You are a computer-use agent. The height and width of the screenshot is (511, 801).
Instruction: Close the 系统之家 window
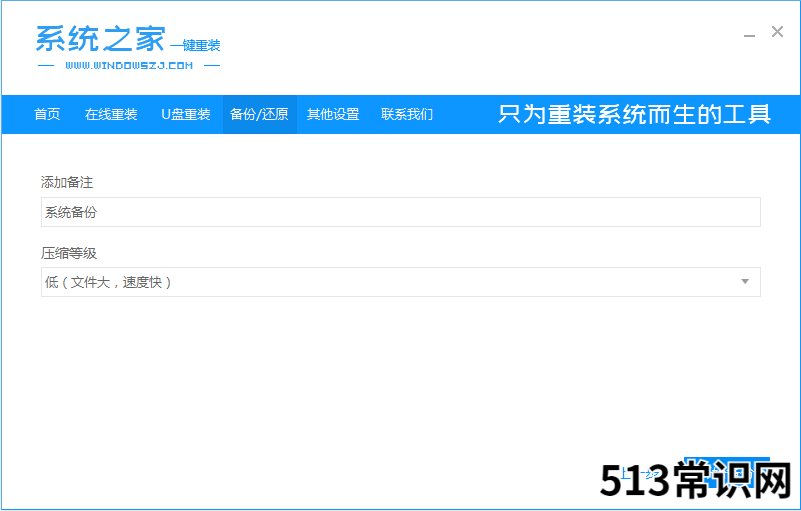click(777, 32)
